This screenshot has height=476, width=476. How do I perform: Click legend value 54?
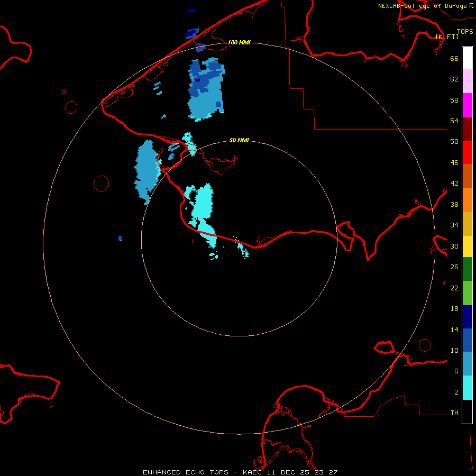(x=454, y=121)
